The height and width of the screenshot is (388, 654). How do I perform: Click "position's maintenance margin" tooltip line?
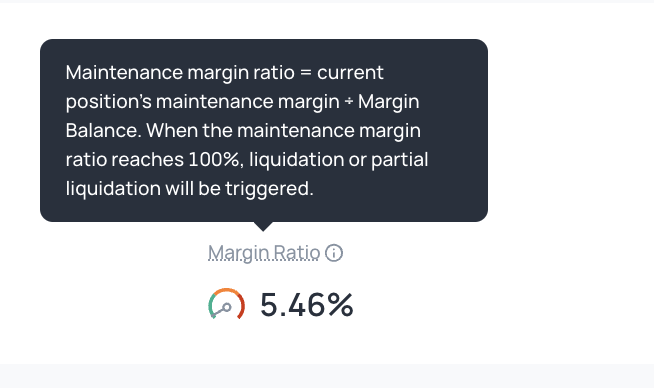(x=203, y=102)
